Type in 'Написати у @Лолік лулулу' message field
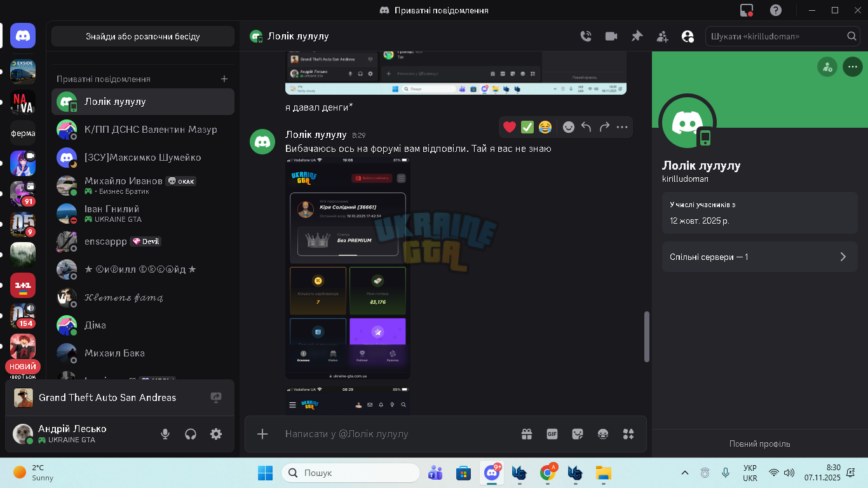Screen dimensions: 868x488 click(x=398, y=434)
